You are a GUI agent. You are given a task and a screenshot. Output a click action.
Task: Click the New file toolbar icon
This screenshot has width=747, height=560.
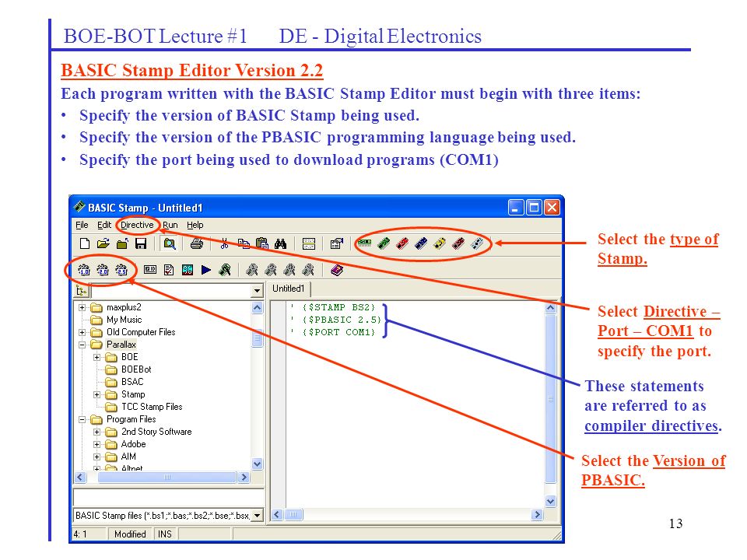point(85,243)
